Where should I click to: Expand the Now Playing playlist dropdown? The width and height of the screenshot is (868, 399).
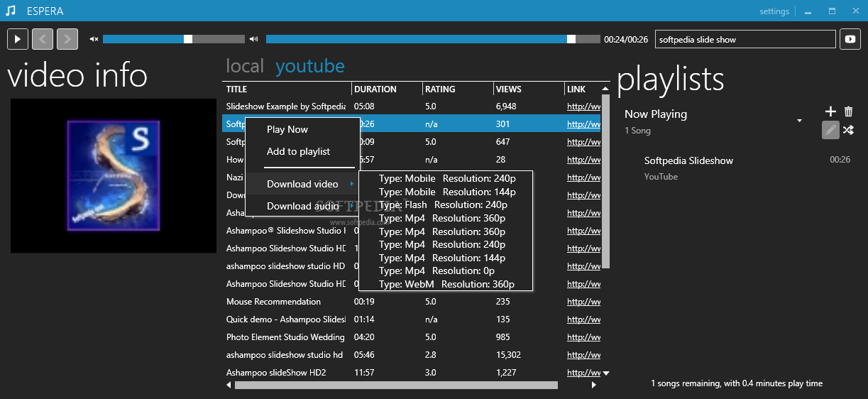pos(800,121)
